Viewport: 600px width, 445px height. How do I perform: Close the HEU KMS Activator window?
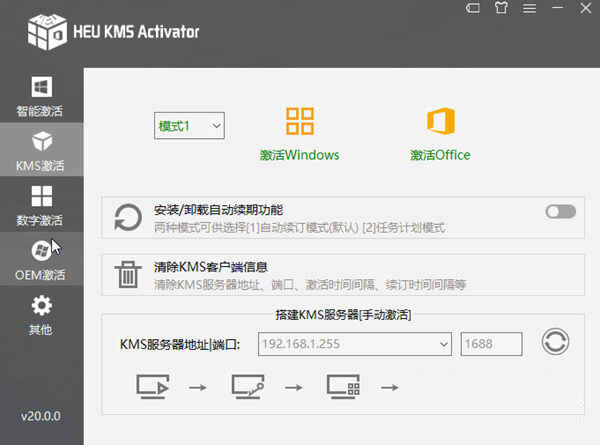point(585,8)
